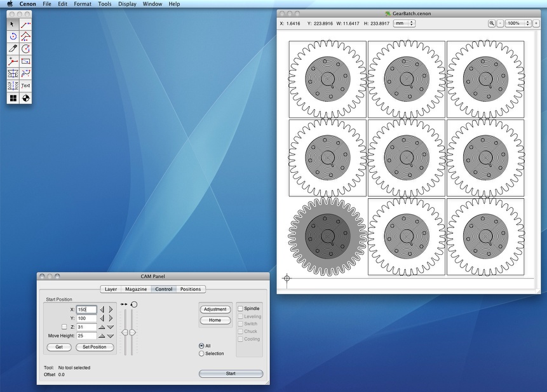Choose the rectangle drawing tool
The image size is (547, 392).
click(x=25, y=62)
